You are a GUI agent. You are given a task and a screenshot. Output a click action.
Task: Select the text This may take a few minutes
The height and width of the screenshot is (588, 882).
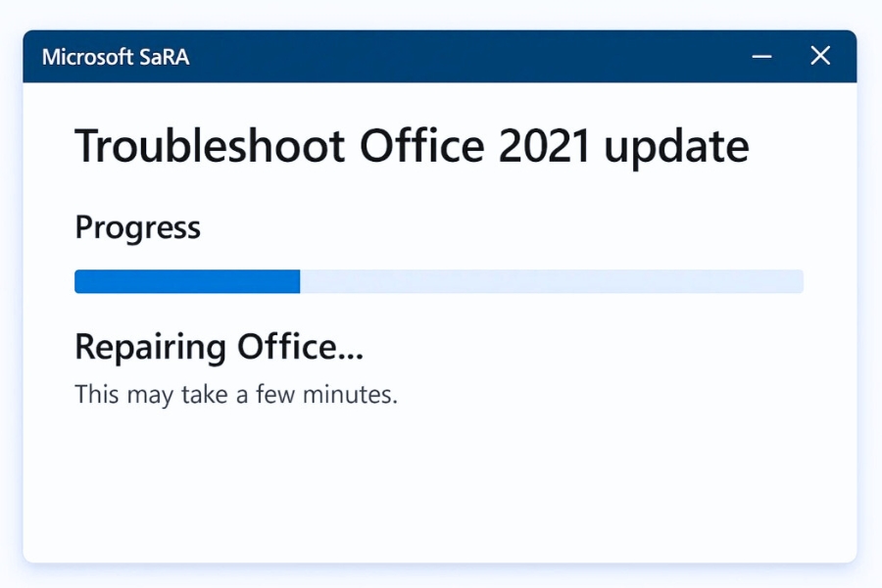[236, 394]
